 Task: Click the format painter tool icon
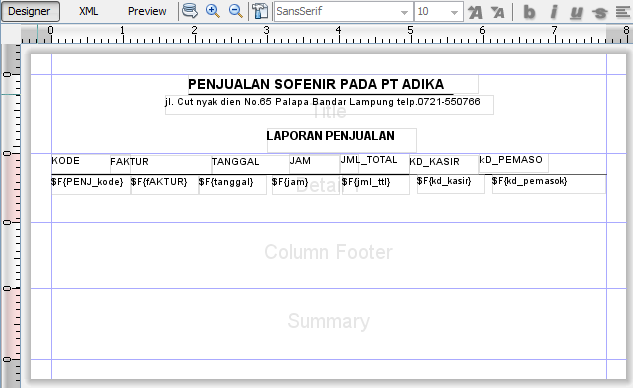(260, 11)
